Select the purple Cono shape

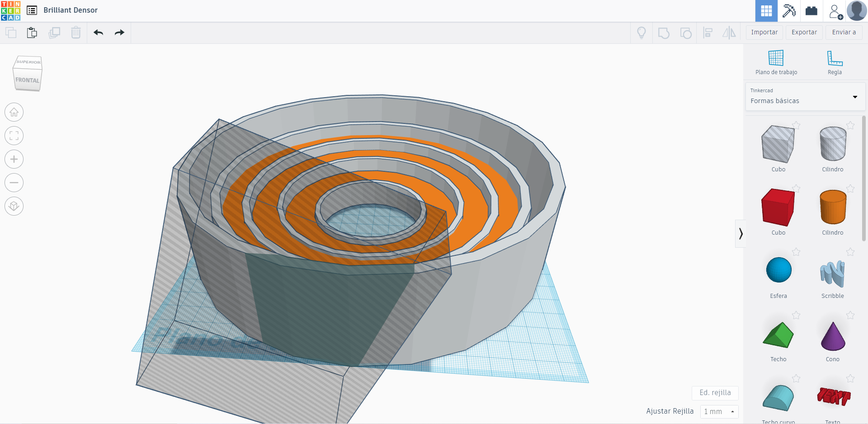coord(833,336)
